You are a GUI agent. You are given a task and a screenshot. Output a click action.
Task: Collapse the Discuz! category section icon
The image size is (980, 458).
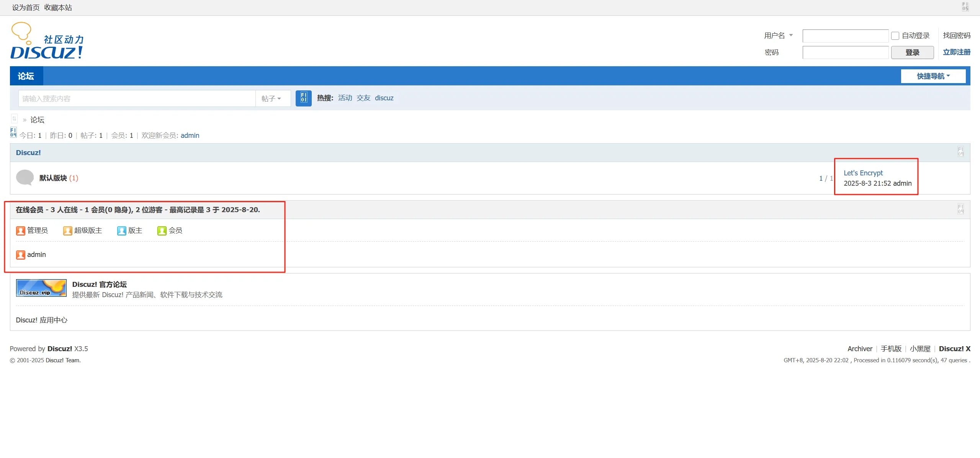960,152
